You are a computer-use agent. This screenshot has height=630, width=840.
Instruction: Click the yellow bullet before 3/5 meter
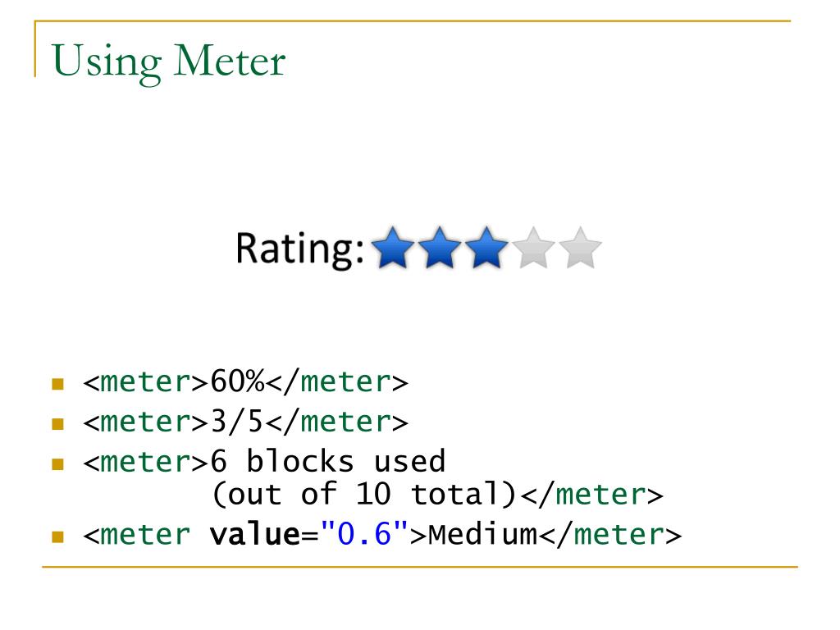(58, 424)
